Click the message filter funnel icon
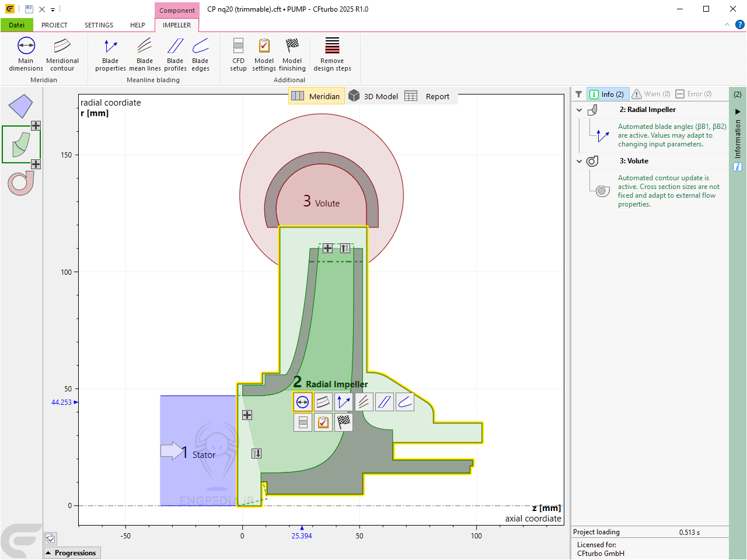This screenshot has width=747, height=560. (578, 94)
